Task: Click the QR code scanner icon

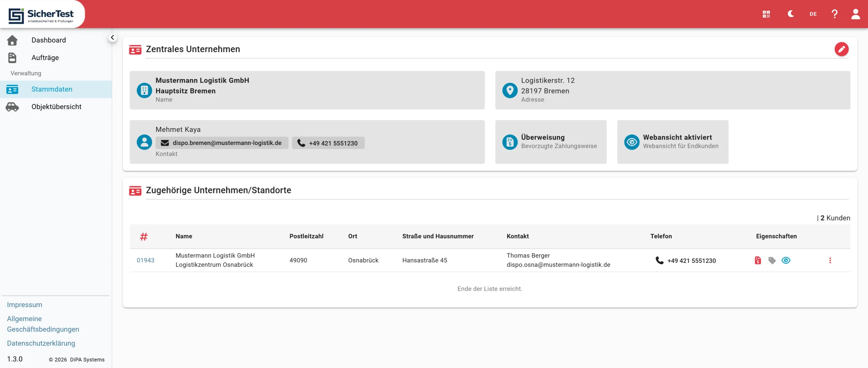Action: tap(766, 14)
